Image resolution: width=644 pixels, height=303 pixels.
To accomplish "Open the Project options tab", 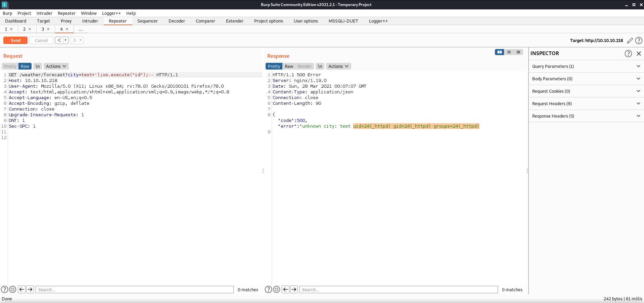I will [x=269, y=21].
